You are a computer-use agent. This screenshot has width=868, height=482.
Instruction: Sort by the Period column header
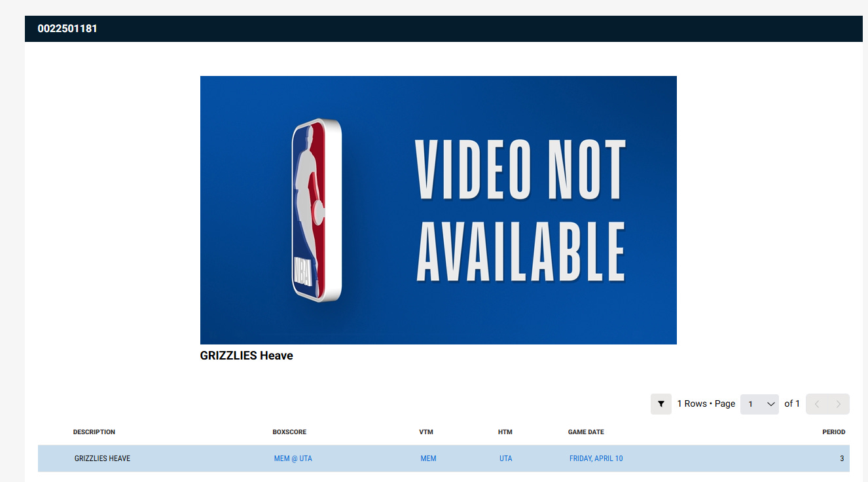(834, 432)
